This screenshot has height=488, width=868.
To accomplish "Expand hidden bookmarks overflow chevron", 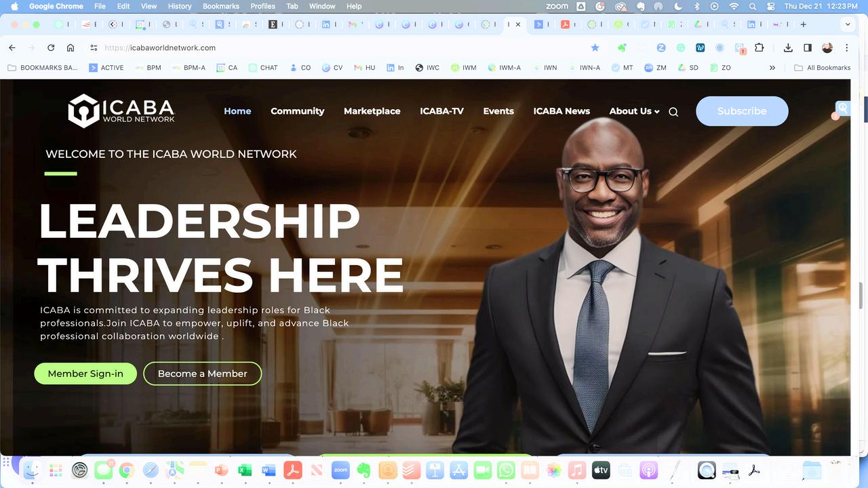I will point(772,68).
